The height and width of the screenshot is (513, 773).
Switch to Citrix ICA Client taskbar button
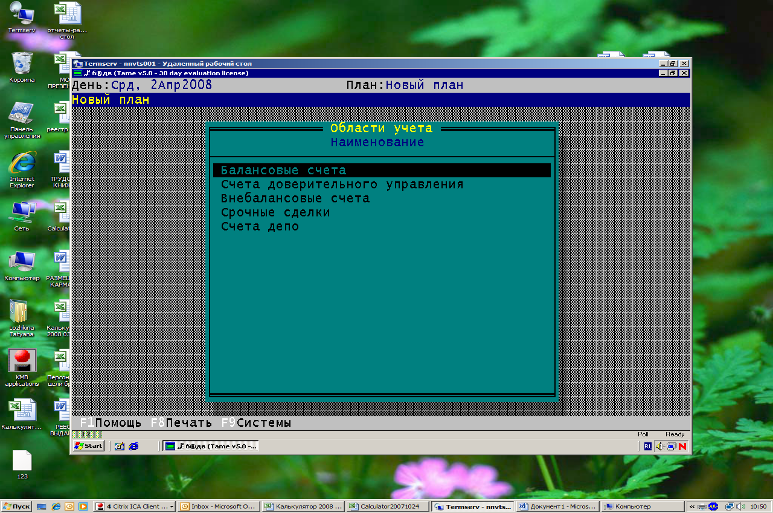[x=134, y=506]
